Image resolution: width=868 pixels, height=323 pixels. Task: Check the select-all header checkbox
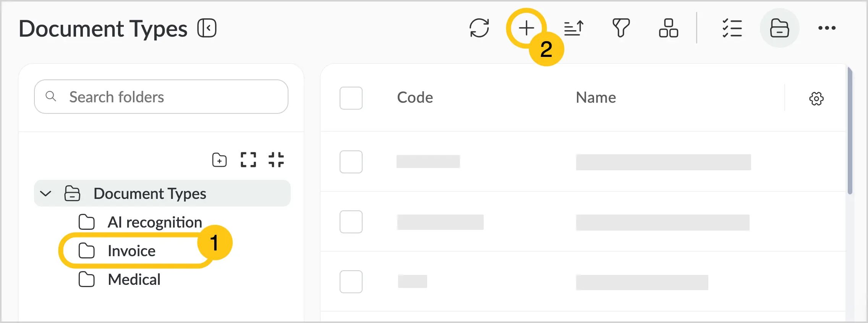point(351,98)
